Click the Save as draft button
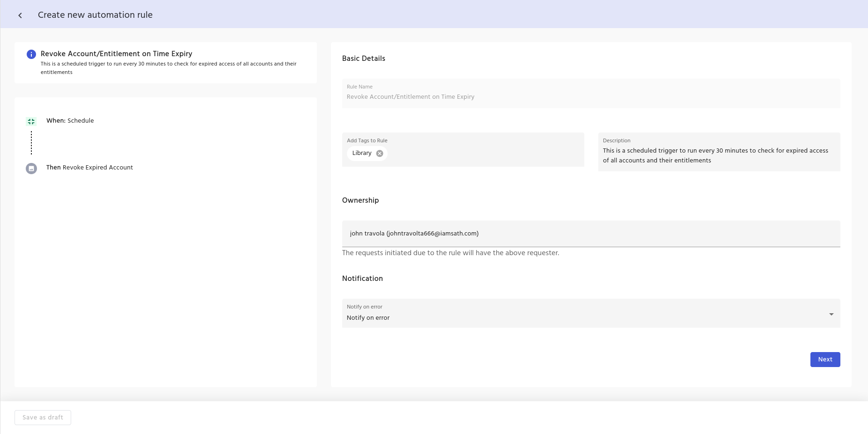The height and width of the screenshot is (434, 868). click(43, 418)
